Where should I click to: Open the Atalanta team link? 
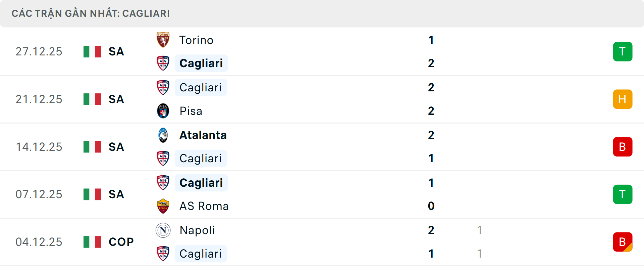[x=203, y=135]
